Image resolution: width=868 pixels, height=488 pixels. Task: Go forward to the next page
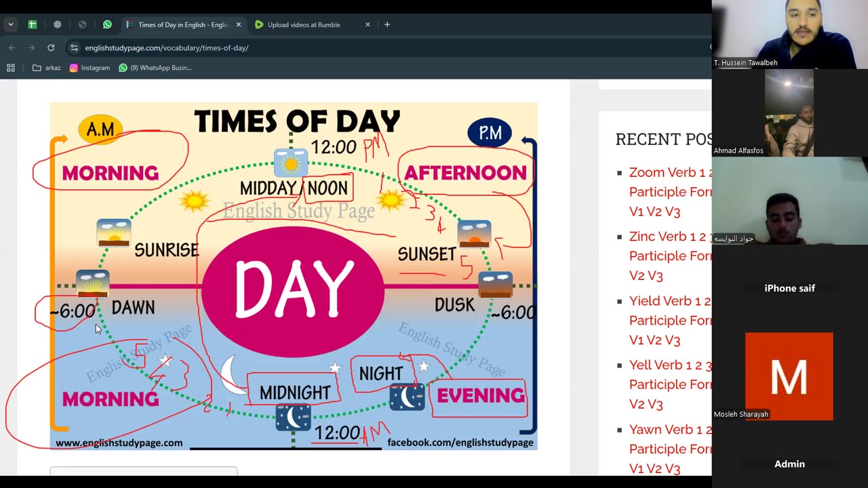tap(31, 47)
